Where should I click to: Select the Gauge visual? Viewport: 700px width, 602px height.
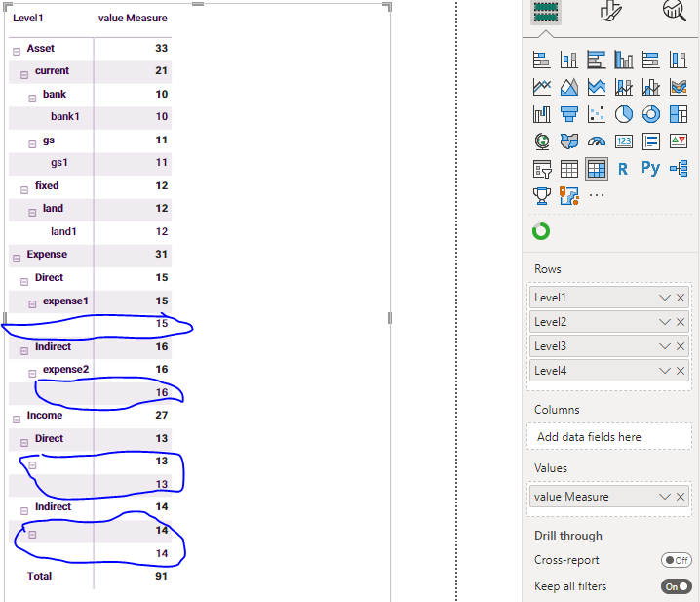(596, 141)
